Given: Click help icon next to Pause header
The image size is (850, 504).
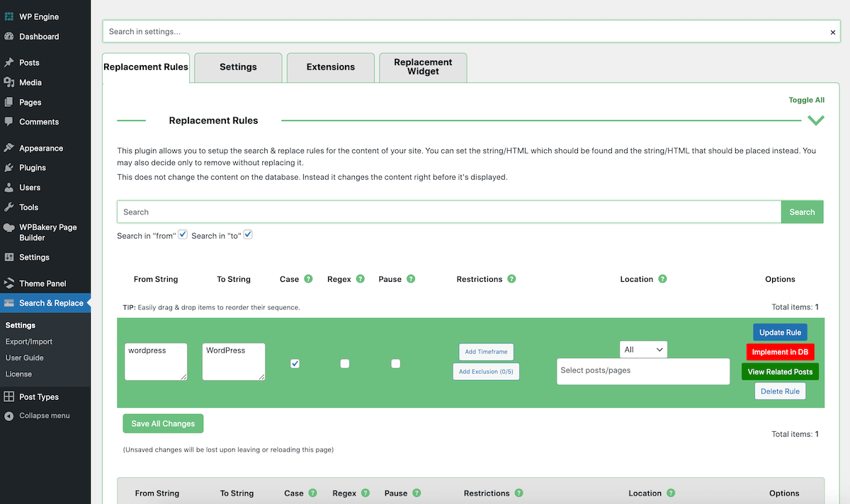Looking at the screenshot, I should pos(411,279).
